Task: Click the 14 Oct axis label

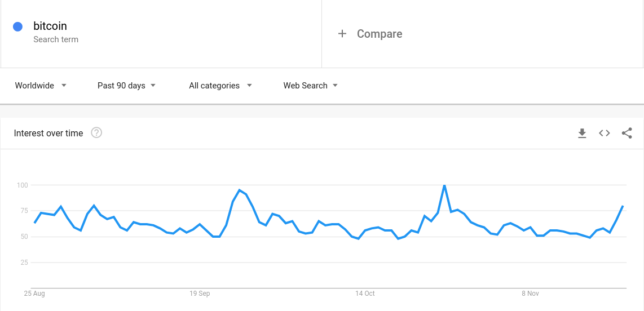Action: (x=365, y=294)
